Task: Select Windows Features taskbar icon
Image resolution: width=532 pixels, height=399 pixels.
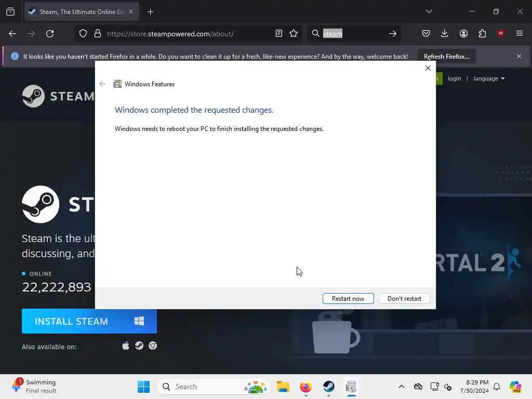Action: pos(351,387)
